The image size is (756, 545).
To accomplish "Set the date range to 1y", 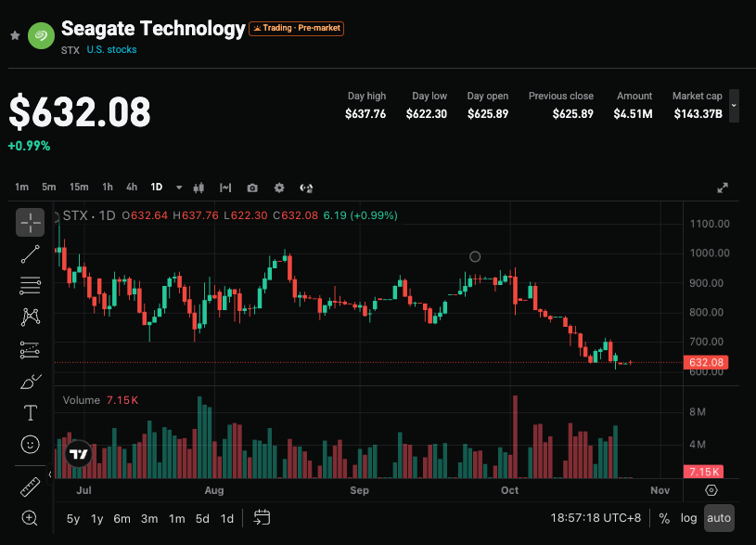I will coord(97,519).
